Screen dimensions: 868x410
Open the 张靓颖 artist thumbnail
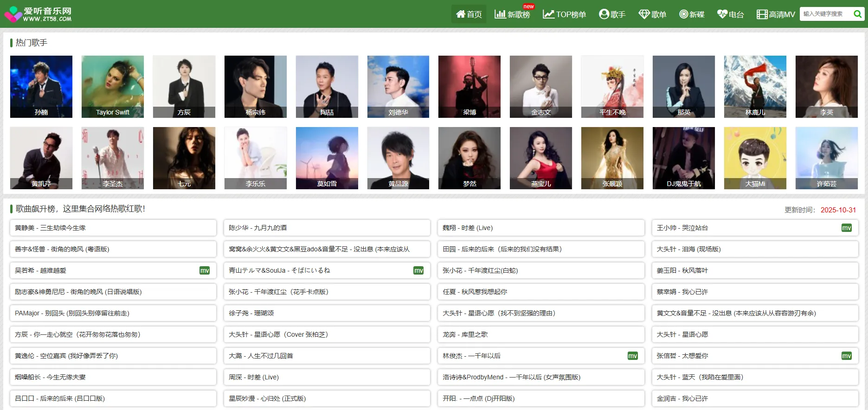612,158
